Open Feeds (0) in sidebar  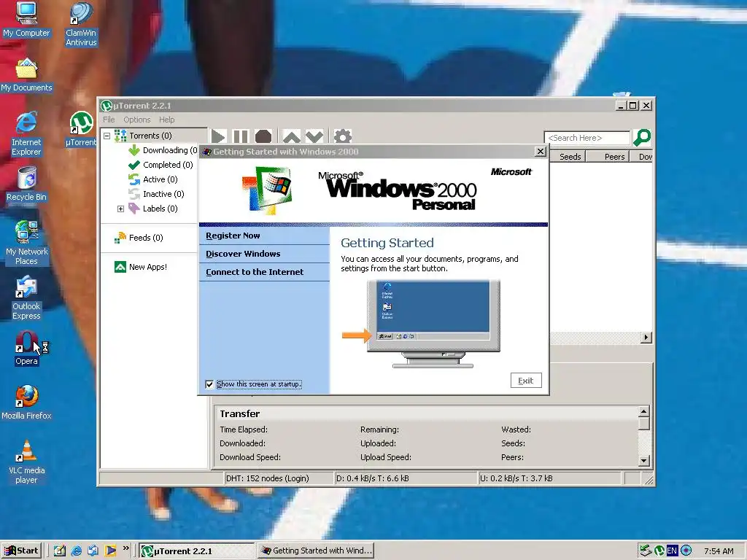pos(139,238)
